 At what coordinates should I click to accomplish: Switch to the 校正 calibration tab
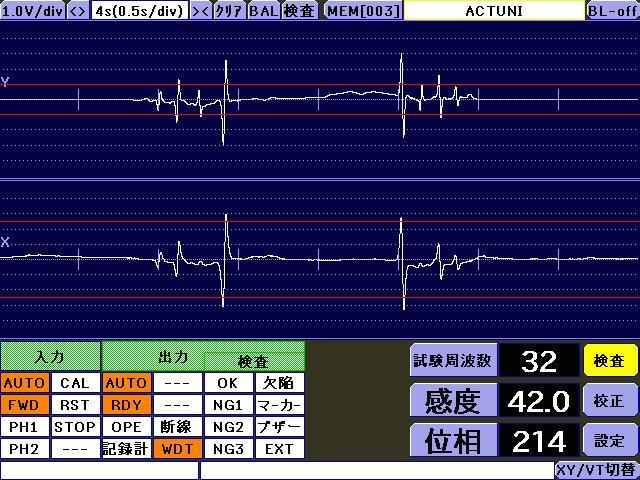point(610,400)
